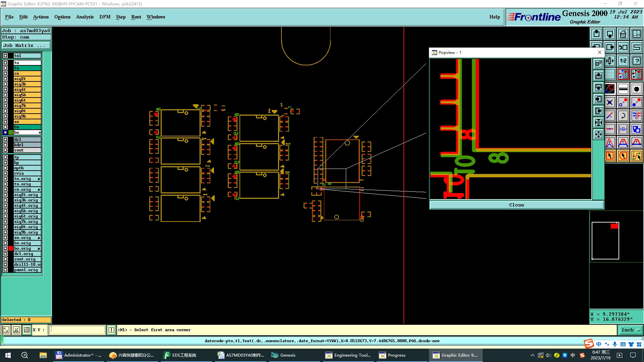
Task: Click the question mark help icon
Action: (x=636, y=61)
